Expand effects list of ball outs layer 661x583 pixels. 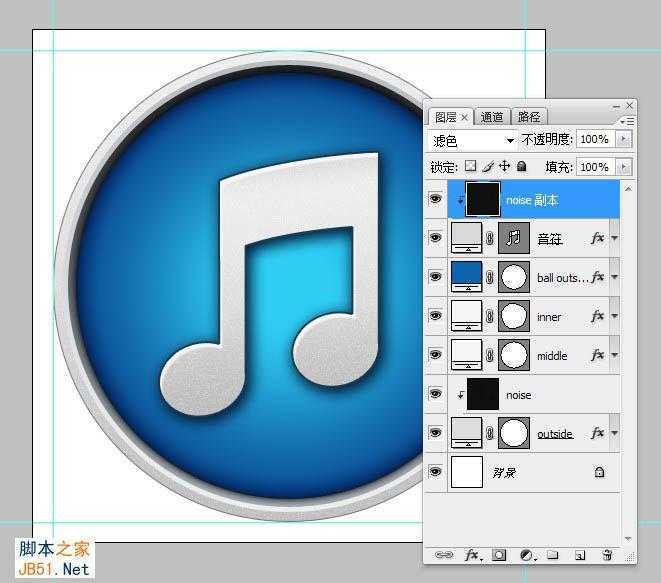tap(615, 277)
